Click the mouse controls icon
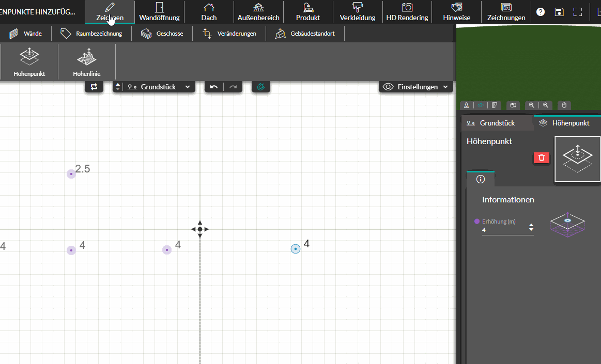Viewport: 601px width, 364px height. 564,105
